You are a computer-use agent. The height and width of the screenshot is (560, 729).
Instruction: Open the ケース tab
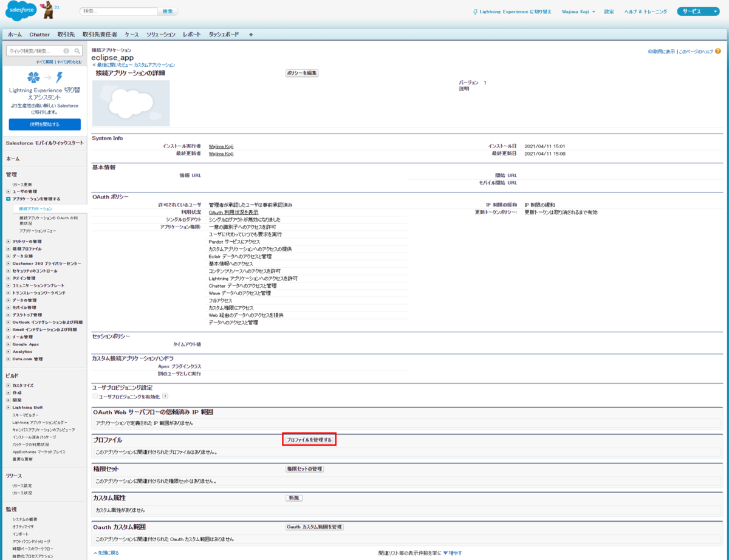[131, 35]
